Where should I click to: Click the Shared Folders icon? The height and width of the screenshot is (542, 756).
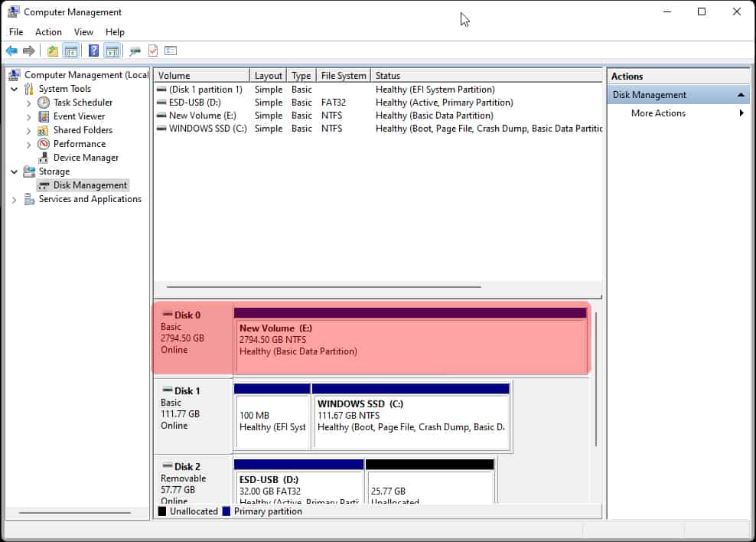tap(44, 130)
